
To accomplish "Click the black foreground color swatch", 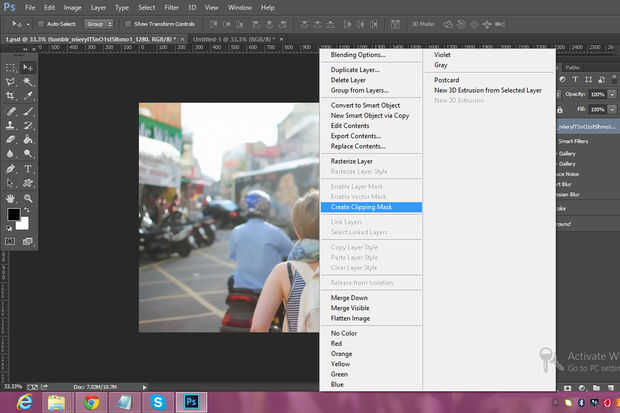I will coord(14,214).
